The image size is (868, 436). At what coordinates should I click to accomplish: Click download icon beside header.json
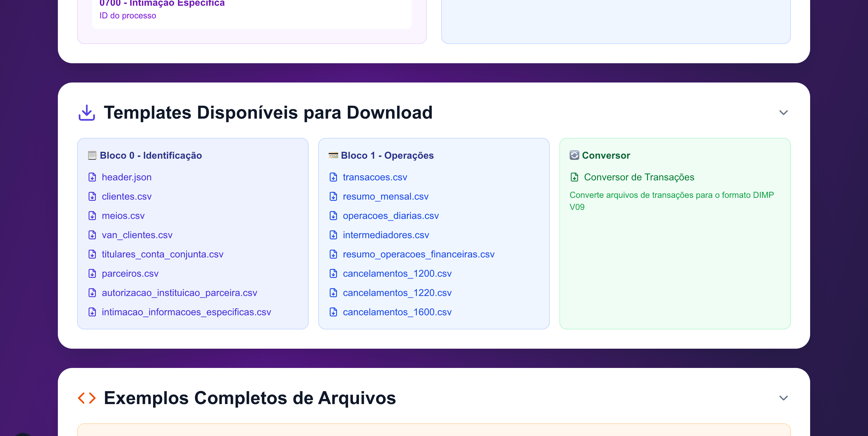tap(92, 177)
